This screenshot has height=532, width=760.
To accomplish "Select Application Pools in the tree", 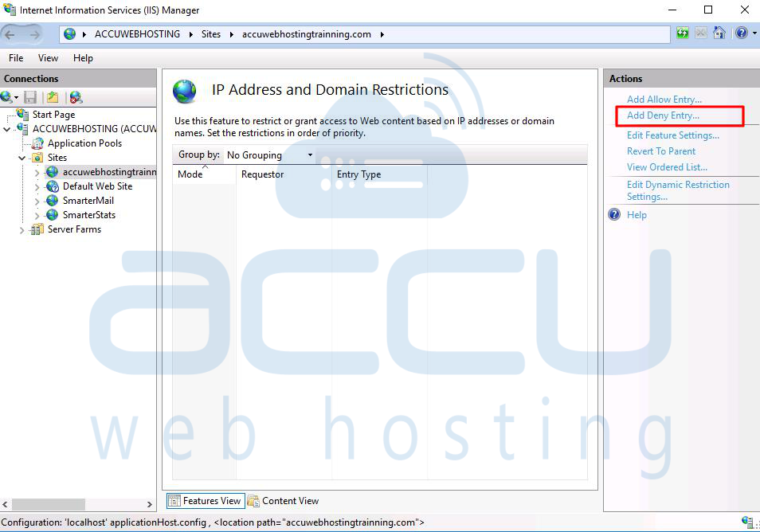I will [x=84, y=143].
